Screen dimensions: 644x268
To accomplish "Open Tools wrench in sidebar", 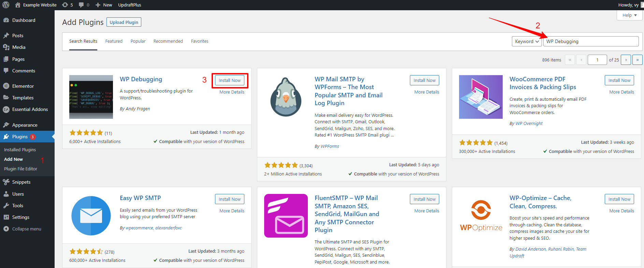I will pos(6,206).
